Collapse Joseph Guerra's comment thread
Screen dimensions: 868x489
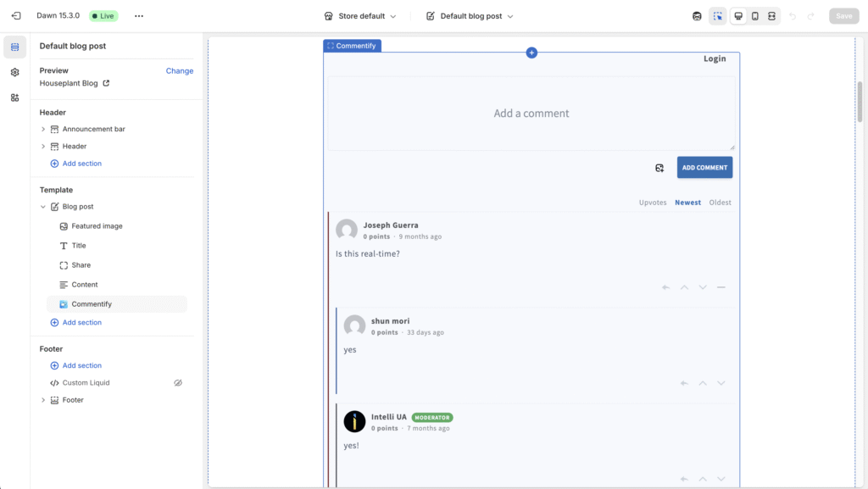(x=721, y=287)
